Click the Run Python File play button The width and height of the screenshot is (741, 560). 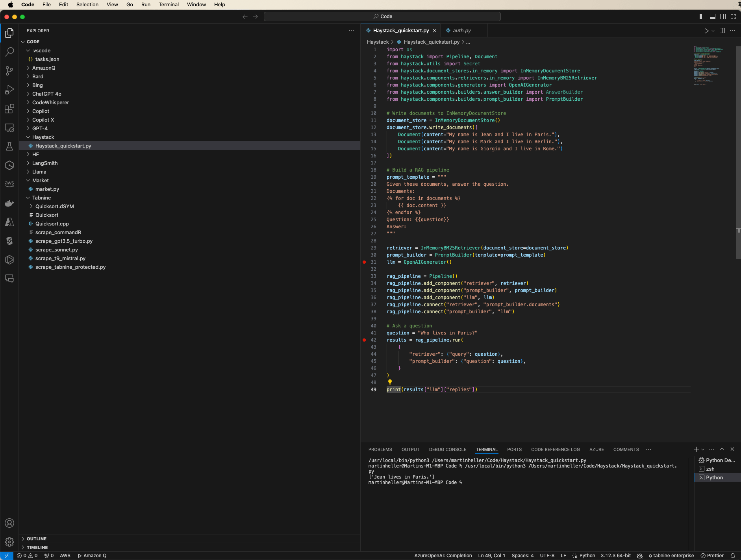coord(706,31)
